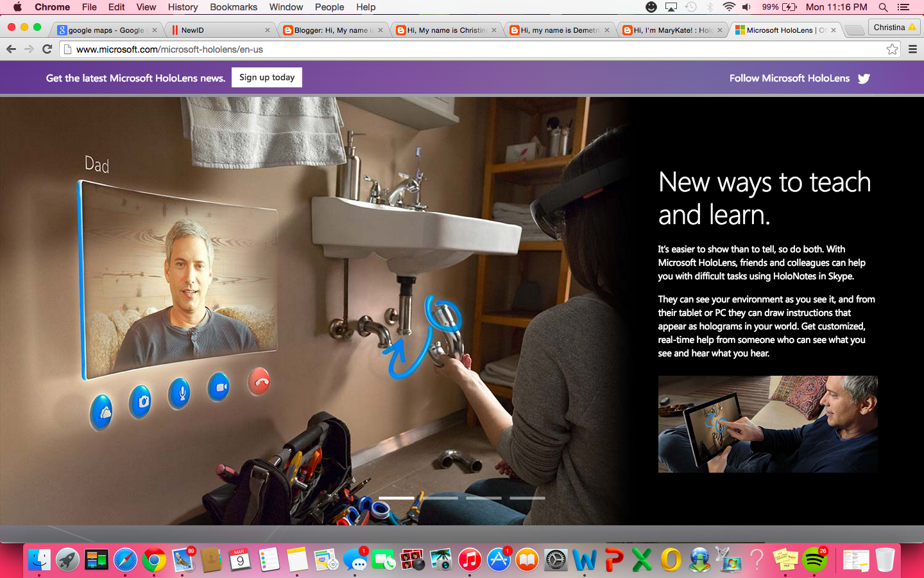Close the Microsoft HoloLens tab

(x=833, y=30)
